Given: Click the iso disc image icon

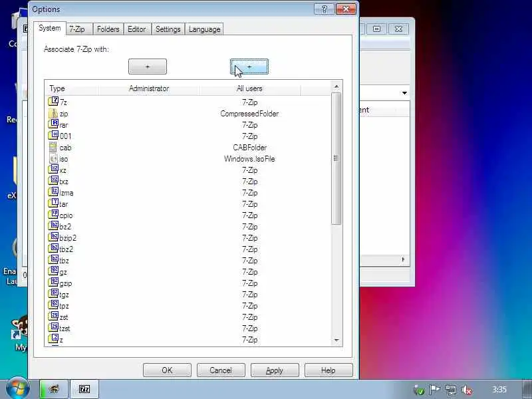Looking at the screenshot, I should coord(53,158).
